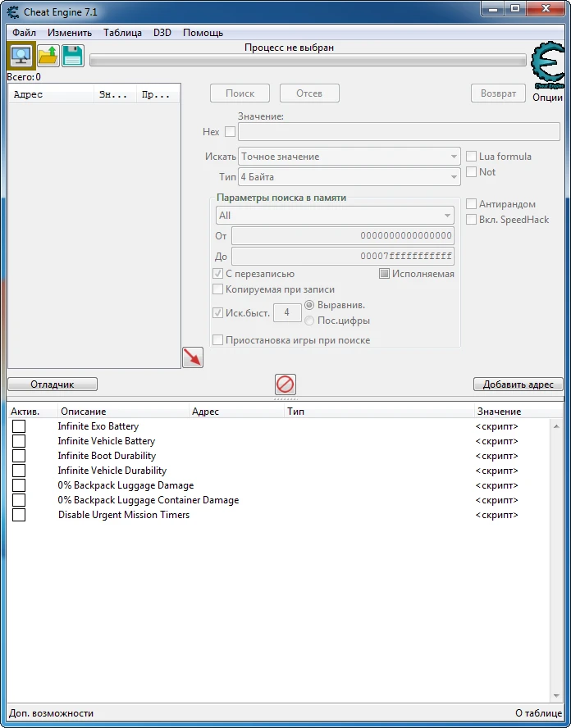Click cheat table scrollbar down arrow
This screenshot has width=571, height=728.
tap(556, 695)
